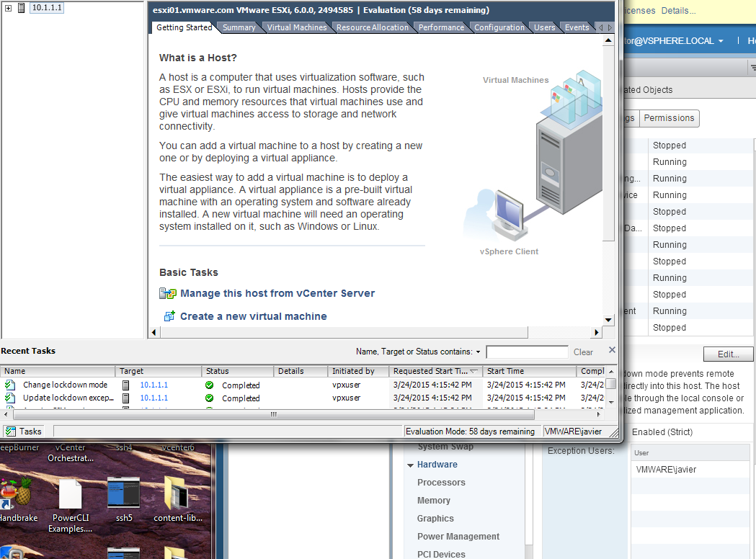Click the Recent Tasks horizontal scrollbar thumb
Viewport: 756px width, 559px height.
273,414
